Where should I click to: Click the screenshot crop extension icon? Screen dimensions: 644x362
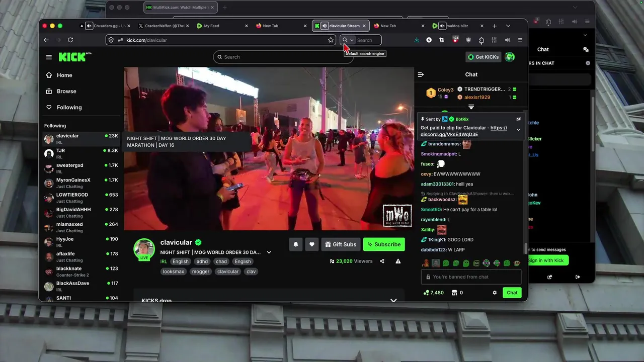[442, 40]
